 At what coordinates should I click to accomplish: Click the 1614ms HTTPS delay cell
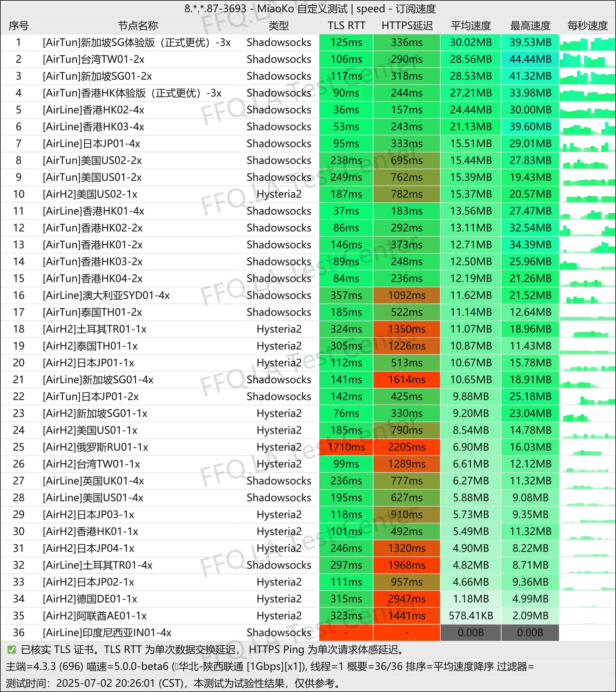pyautogui.click(x=407, y=379)
